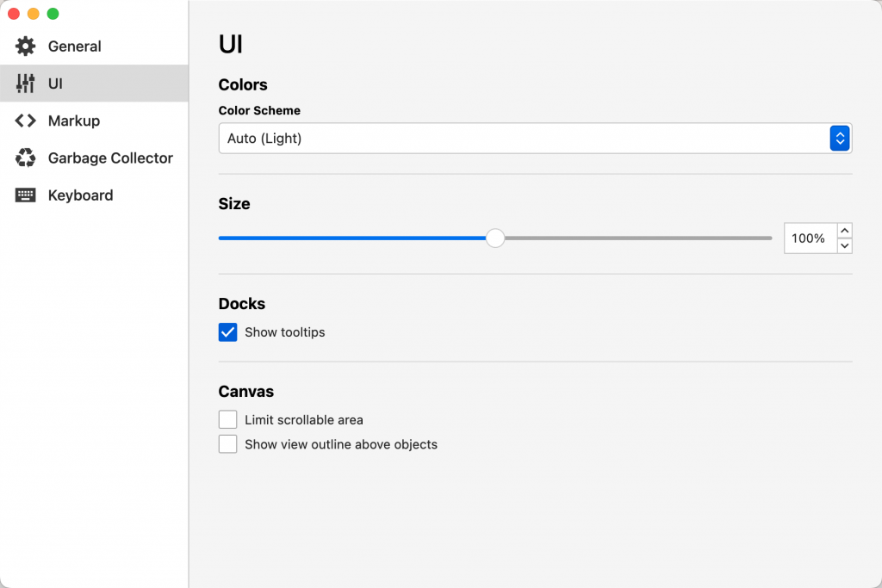Viewport: 882px width, 588px height.
Task: Click the UI sliders icon in sidebar
Action: coord(26,84)
